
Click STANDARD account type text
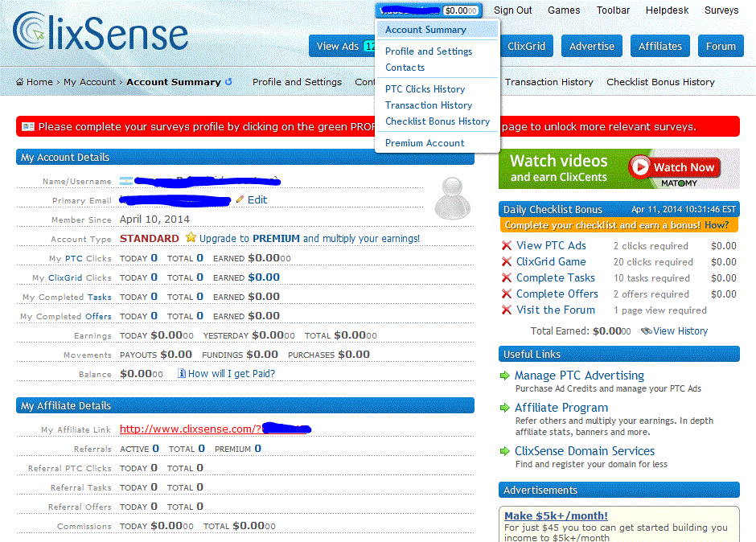(149, 238)
